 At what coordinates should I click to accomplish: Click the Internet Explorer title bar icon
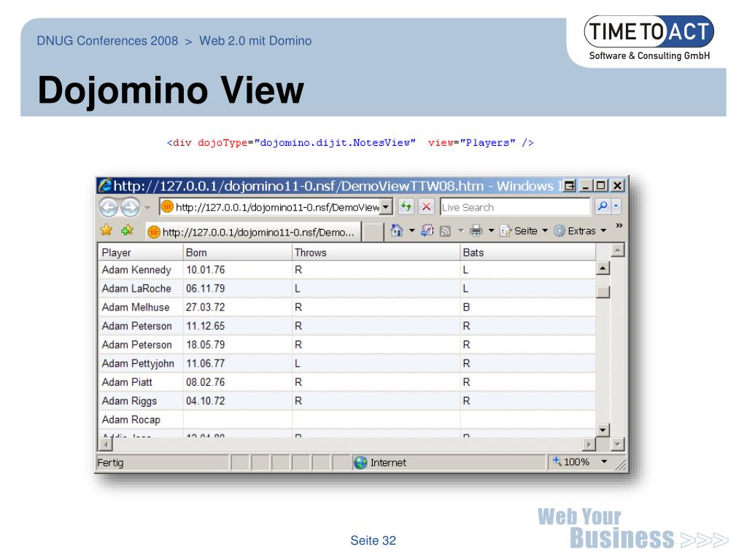pos(105,185)
